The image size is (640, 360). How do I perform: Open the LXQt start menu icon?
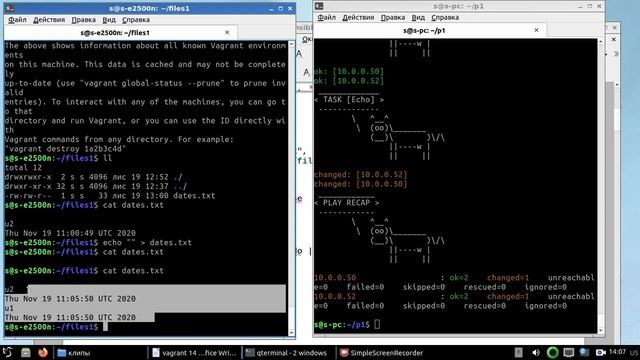click(7, 353)
